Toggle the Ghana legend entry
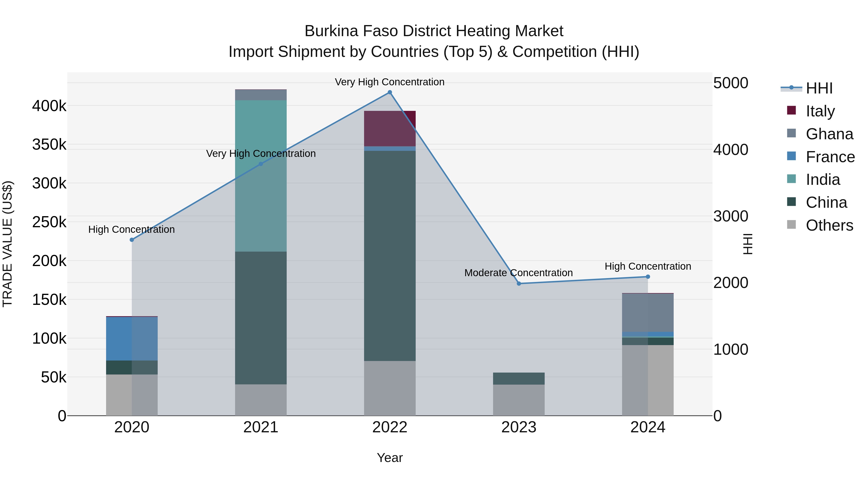The height and width of the screenshot is (488, 868). point(820,134)
